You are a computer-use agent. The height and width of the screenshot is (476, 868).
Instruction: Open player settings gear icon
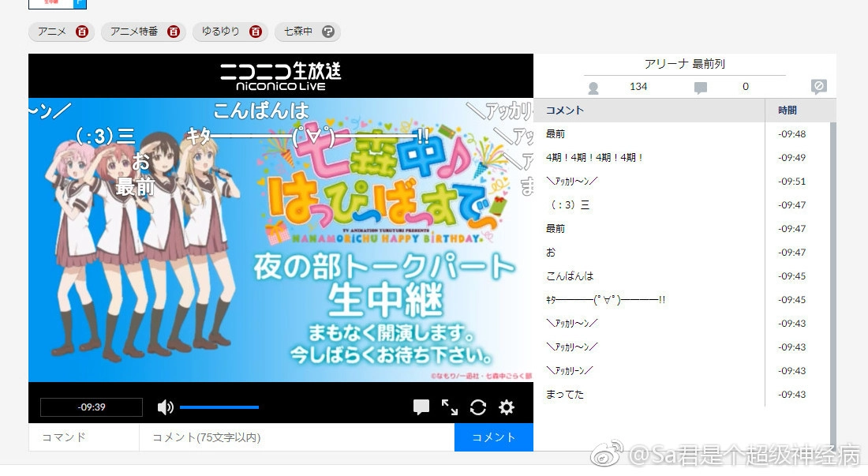(507, 407)
